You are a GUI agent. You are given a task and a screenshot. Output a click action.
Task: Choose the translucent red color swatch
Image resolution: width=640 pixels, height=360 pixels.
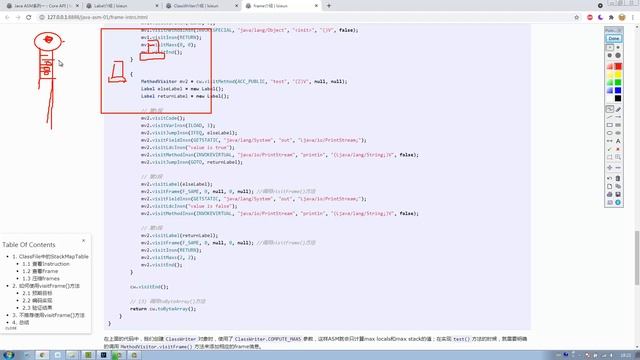pos(609,66)
